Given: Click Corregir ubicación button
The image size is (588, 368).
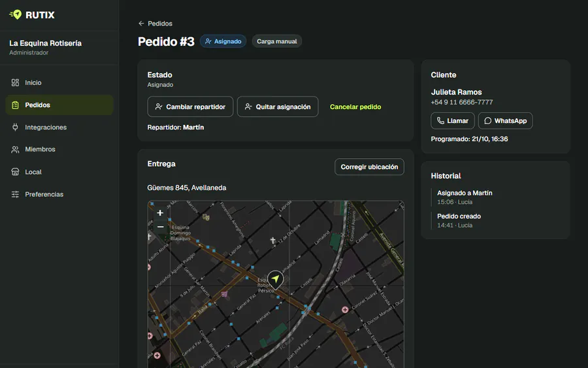Looking at the screenshot, I should point(369,167).
